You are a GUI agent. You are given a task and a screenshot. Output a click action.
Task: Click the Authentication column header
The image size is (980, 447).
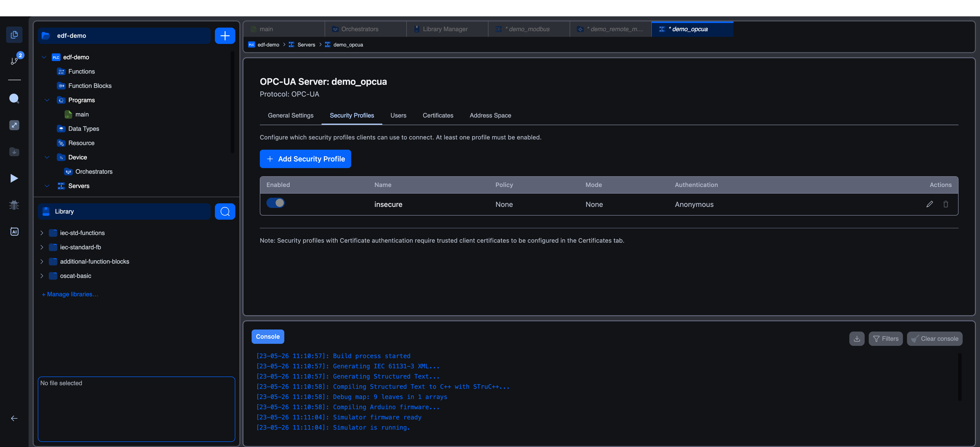[x=696, y=185]
